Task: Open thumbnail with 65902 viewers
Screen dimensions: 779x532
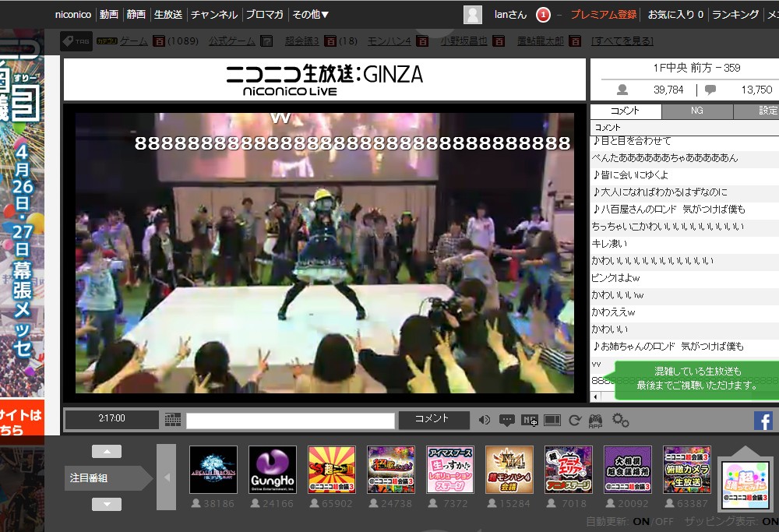Action: pos(332,470)
